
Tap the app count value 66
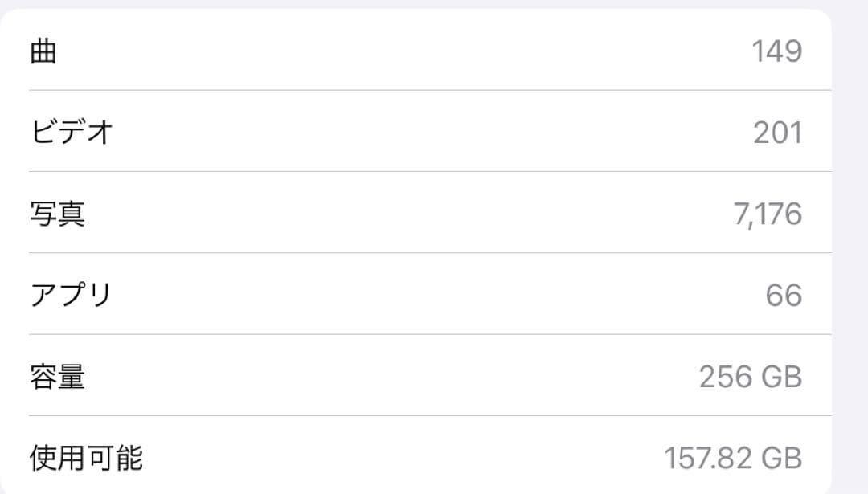coord(782,294)
